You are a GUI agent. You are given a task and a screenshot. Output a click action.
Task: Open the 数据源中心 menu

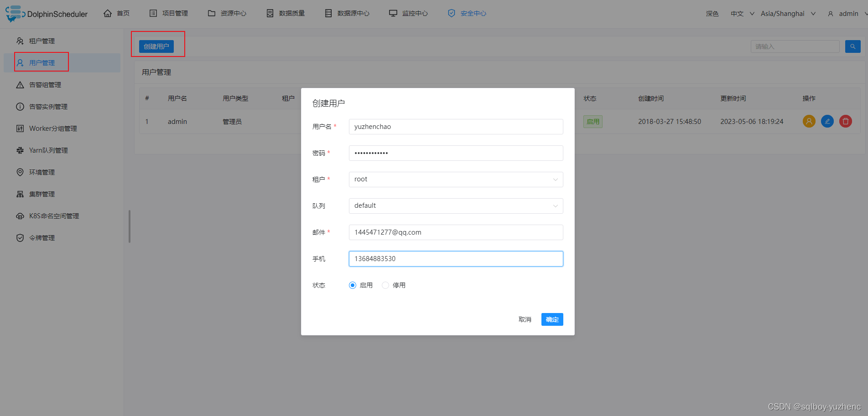pos(347,13)
